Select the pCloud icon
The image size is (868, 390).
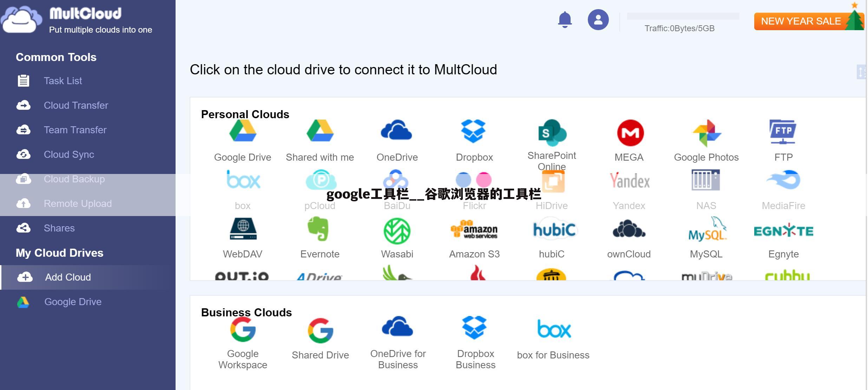[321, 180]
